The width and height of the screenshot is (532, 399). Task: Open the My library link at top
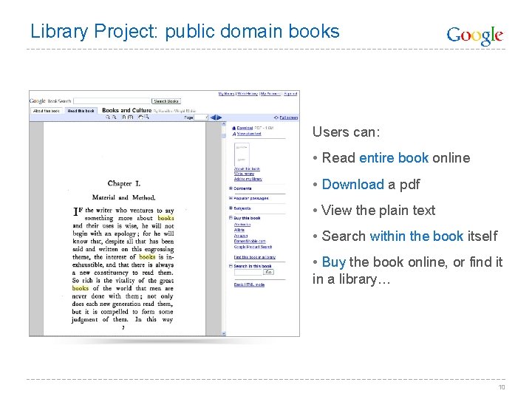(226, 94)
